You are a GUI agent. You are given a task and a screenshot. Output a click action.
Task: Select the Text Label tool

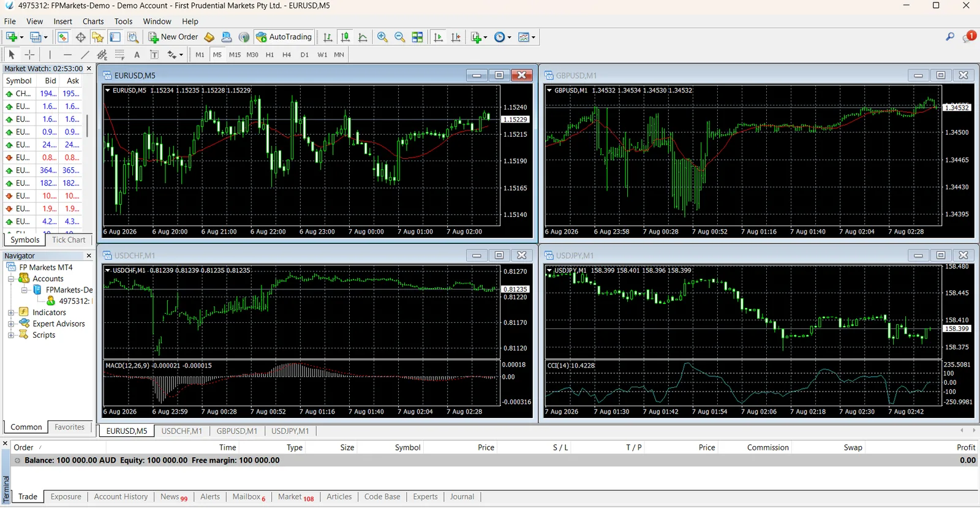coord(154,55)
